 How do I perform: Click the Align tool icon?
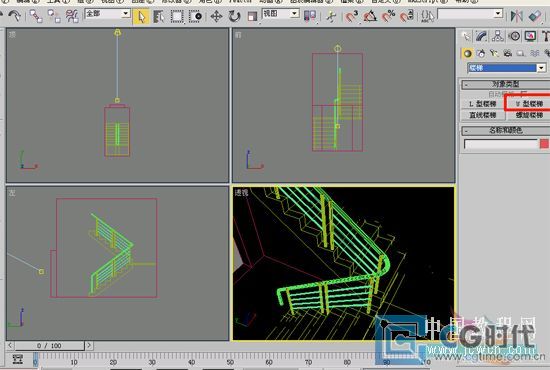(x=535, y=16)
